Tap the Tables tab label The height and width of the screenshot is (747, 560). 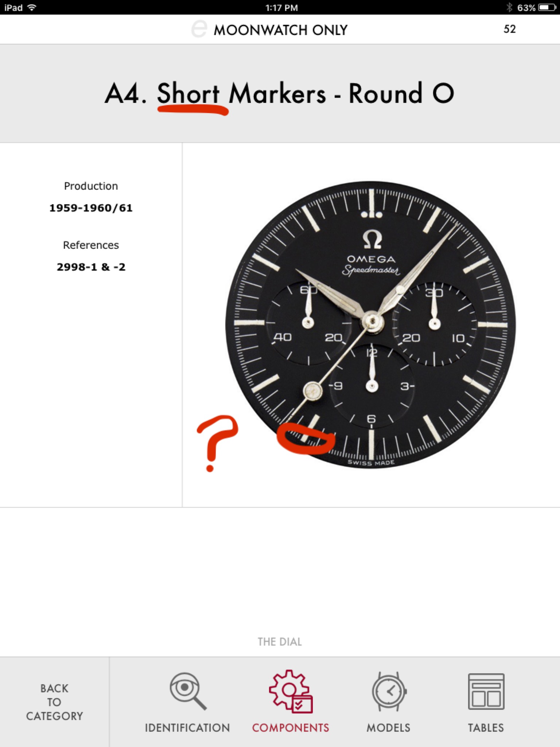[x=486, y=728]
